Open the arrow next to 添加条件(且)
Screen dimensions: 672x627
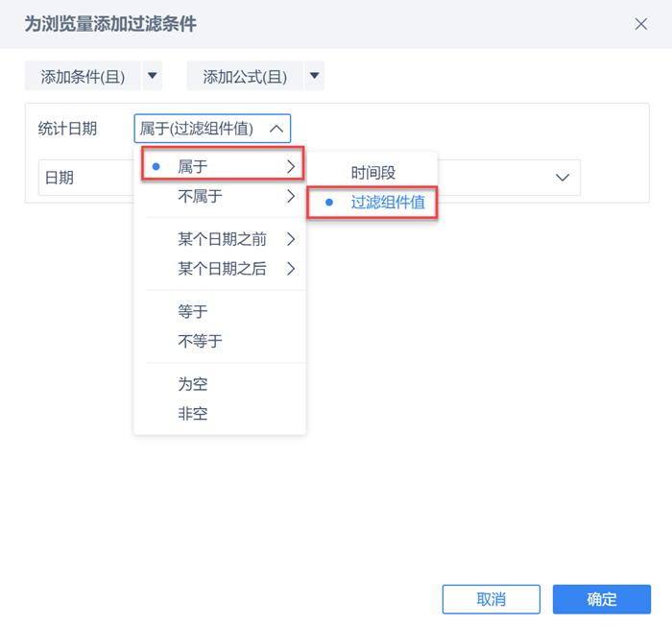(153, 77)
